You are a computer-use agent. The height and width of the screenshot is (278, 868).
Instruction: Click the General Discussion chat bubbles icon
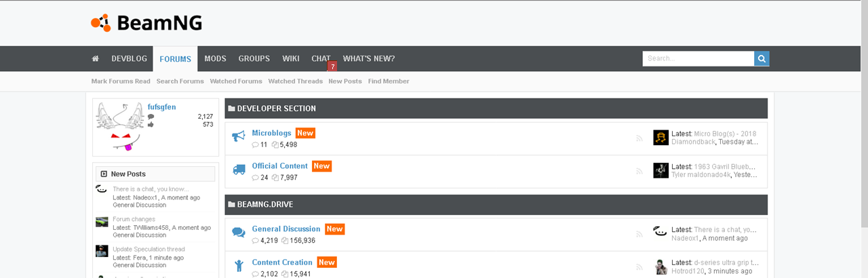(239, 233)
